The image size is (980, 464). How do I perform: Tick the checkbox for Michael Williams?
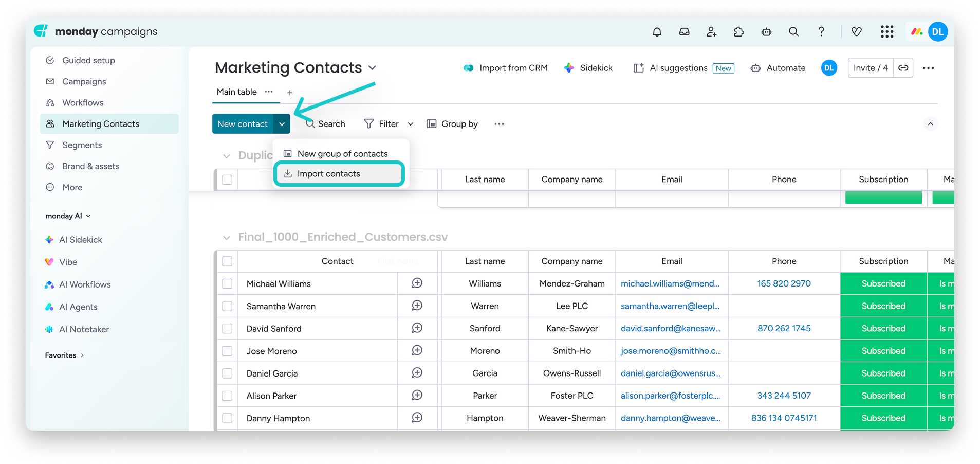[227, 284]
